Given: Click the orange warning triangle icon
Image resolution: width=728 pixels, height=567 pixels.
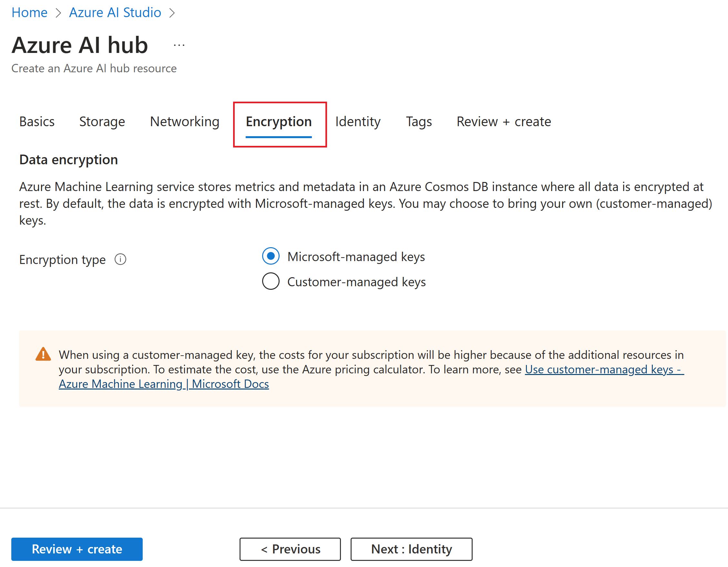Looking at the screenshot, I should [x=43, y=354].
